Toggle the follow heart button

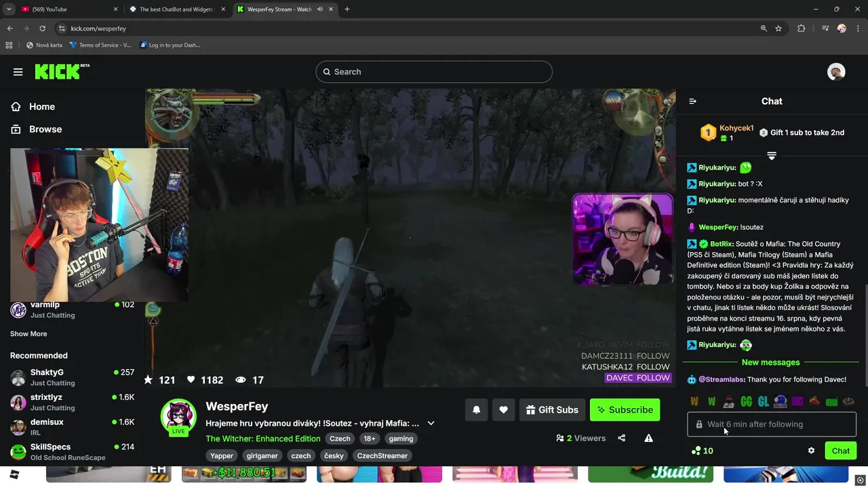click(x=503, y=409)
